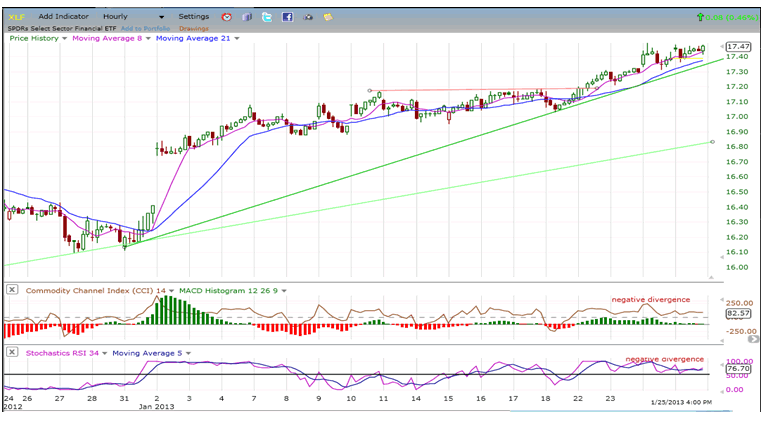Click the book icon in the toolbar
Screen dimensions: 765x423
coord(248,17)
